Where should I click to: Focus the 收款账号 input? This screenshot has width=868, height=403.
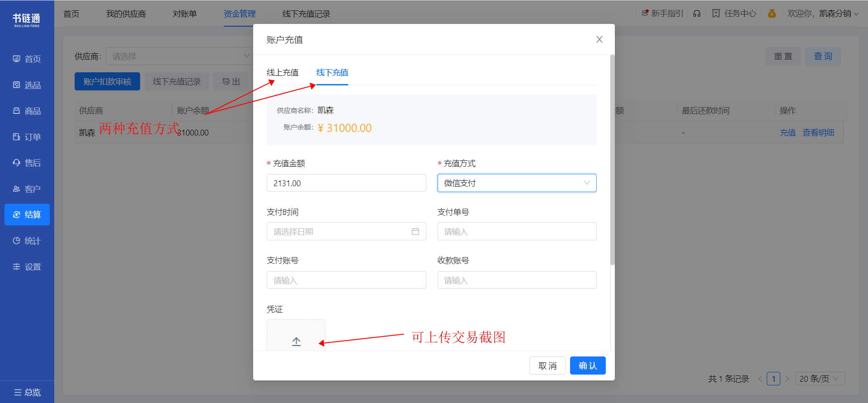pyautogui.click(x=517, y=280)
